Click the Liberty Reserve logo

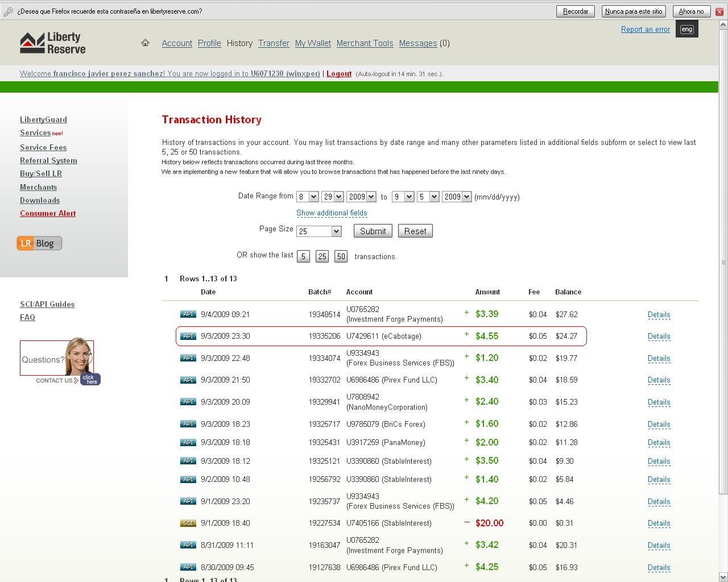(x=53, y=43)
